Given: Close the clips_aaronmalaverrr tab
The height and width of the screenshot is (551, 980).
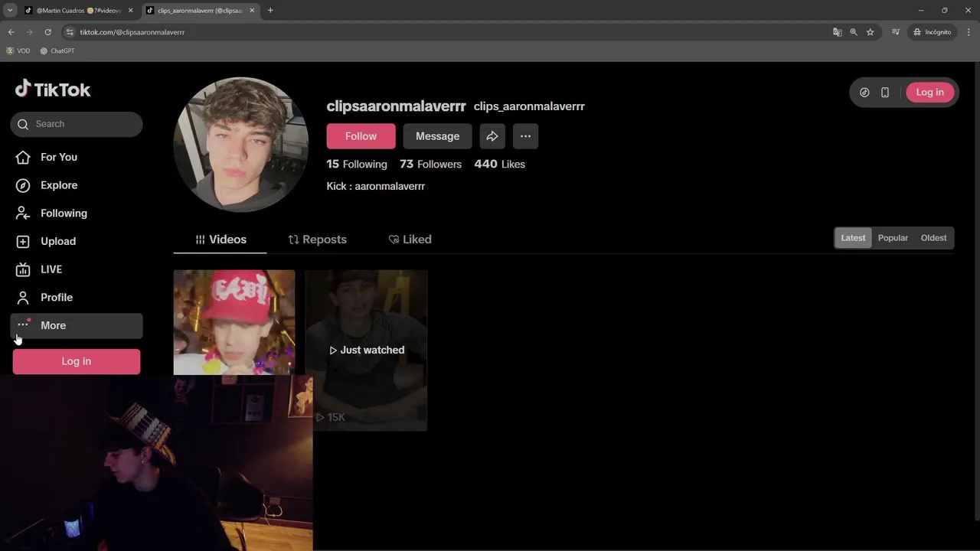Looking at the screenshot, I should tap(252, 11).
